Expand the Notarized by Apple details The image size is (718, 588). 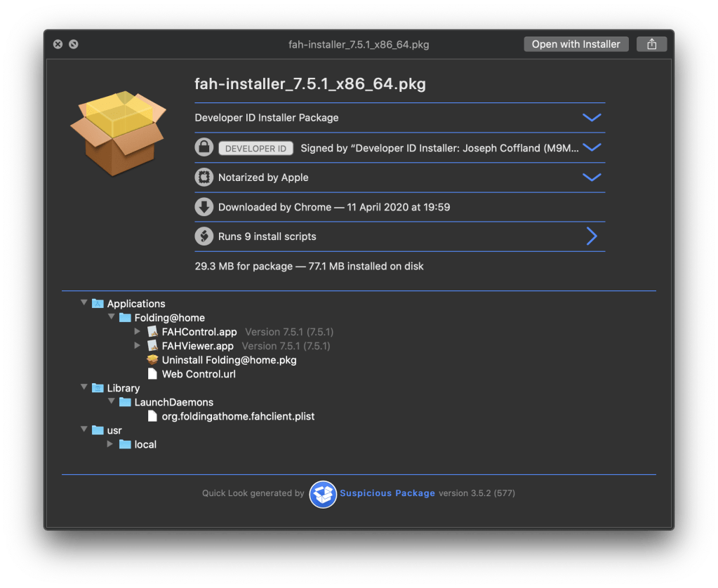pos(592,178)
